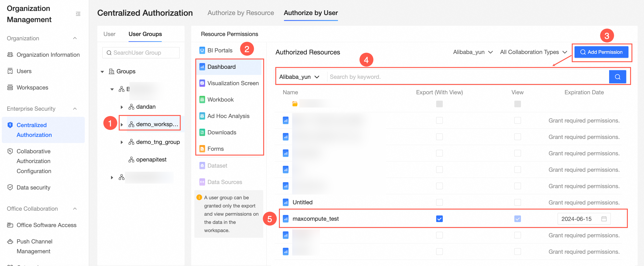644x266 pixels.
Task: Click the sidebar collapse icon
Action: [x=78, y=14]
